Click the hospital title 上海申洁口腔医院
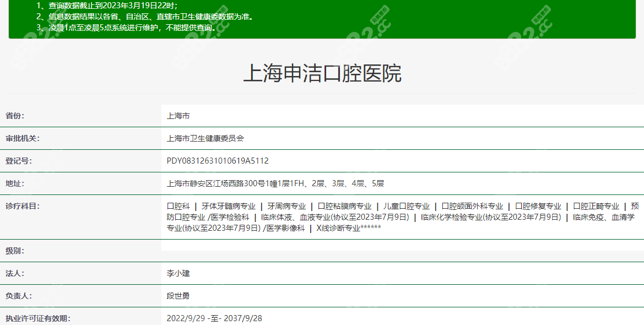Viewport: 644px width, 325px height. (x=322, y=73)
